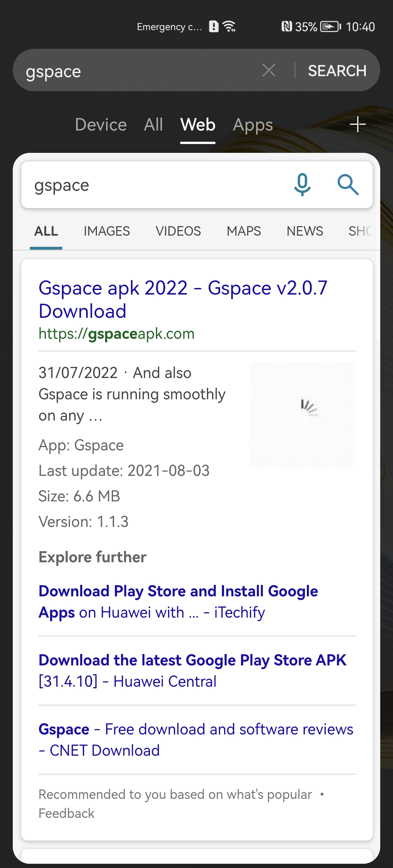Screen dimensions: 393x868
Task: Tap the SEARCH button in top bar
Action: tap(337, 71)
